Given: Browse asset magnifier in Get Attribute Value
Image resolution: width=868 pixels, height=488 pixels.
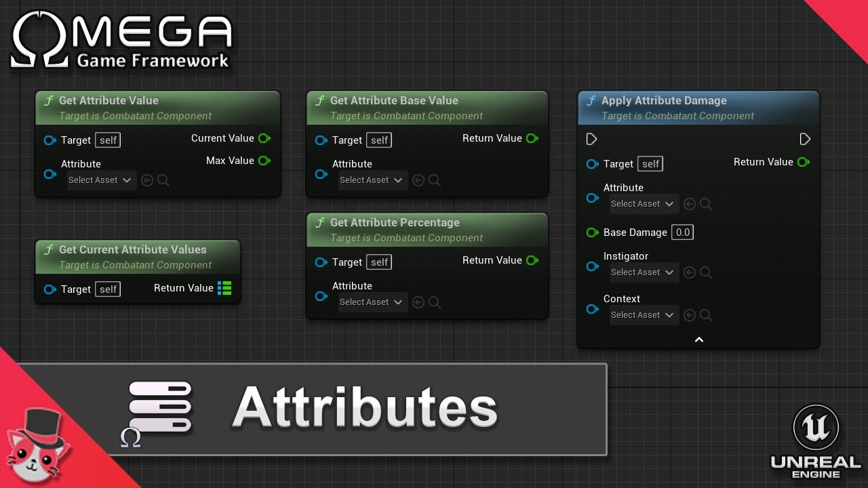Looking at the screenshot, I should (163, 180).
